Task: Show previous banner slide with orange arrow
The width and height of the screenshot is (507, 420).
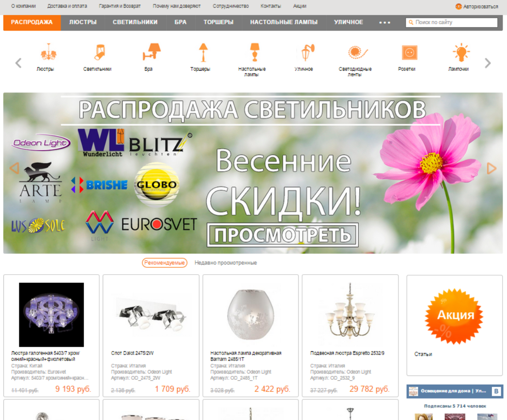Action: (14, 168)
